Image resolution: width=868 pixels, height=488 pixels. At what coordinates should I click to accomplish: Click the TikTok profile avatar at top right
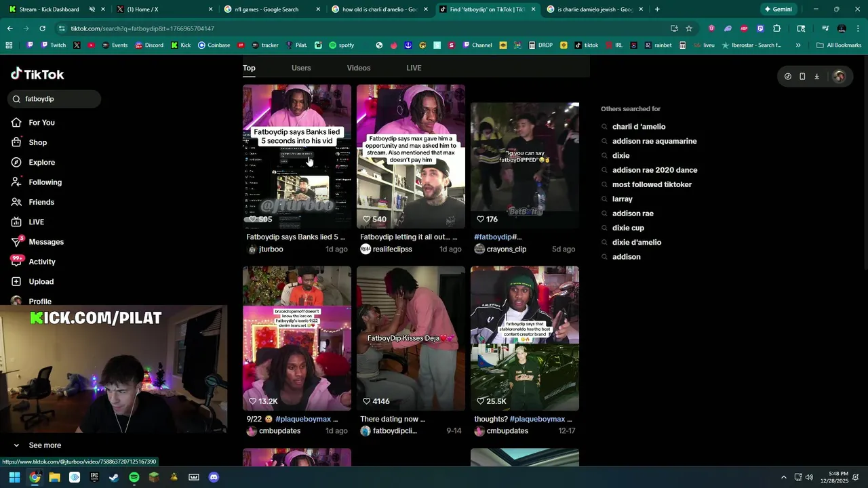click(839, 77)
